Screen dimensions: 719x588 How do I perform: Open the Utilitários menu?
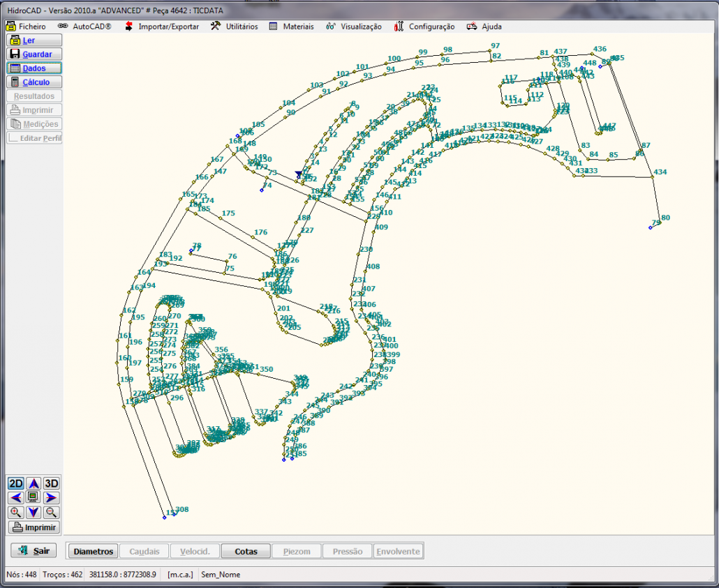tap(235, 27)
